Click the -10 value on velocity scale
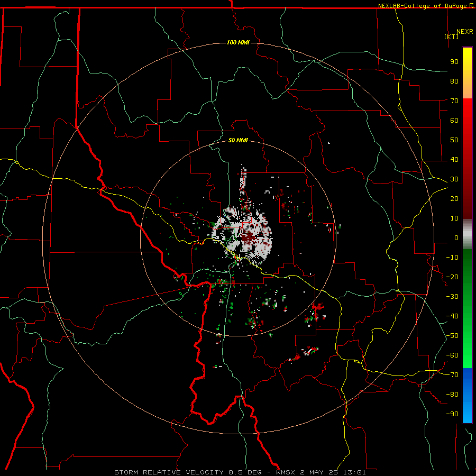Viewport: 476px width, 476px height. click(x=452, y=258)
